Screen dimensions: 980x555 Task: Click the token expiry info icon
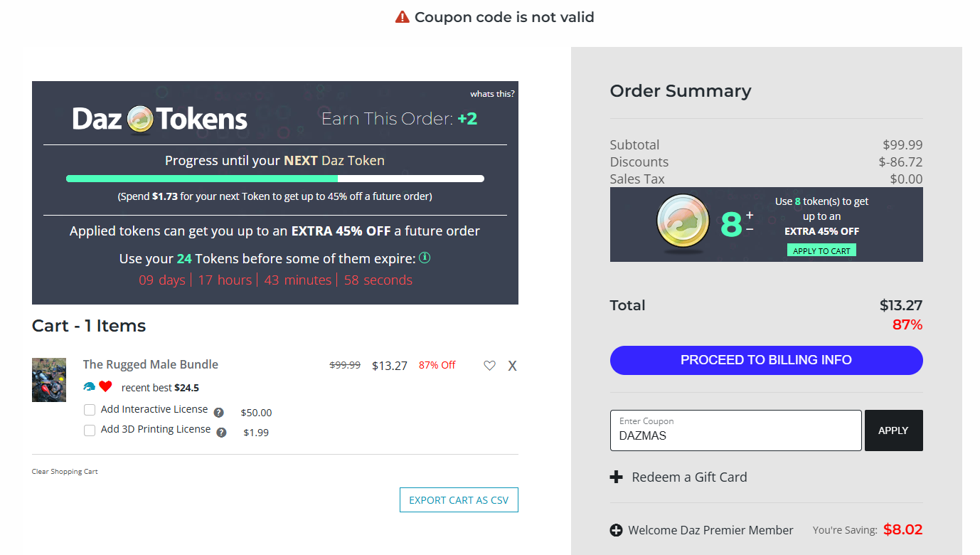pyautogui.click(x=425, y=258)
